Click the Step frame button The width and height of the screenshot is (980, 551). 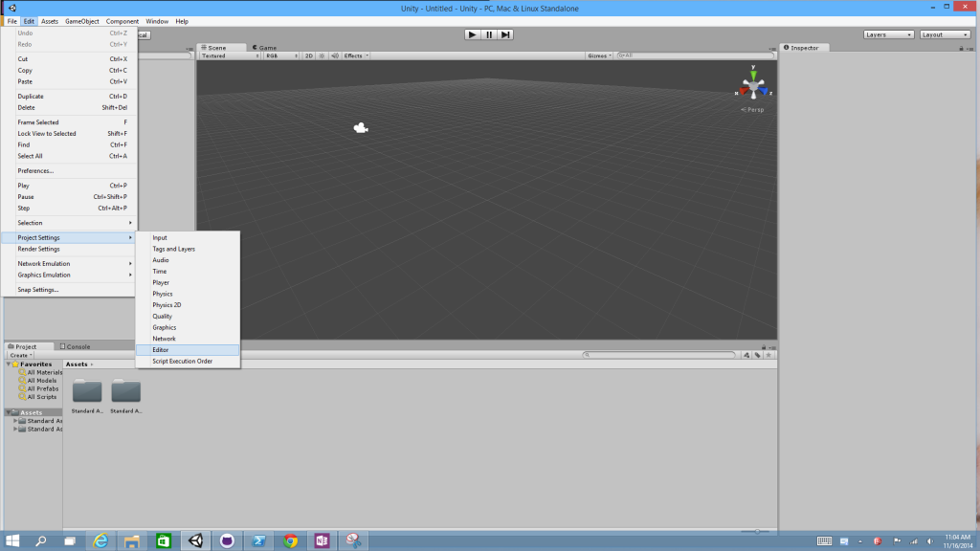(505, 35)
